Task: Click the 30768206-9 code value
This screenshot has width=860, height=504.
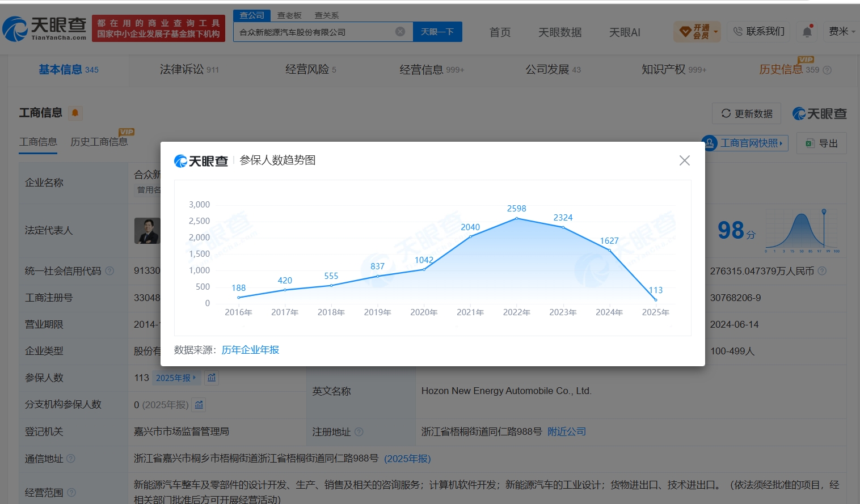Action: pos(736,298)
